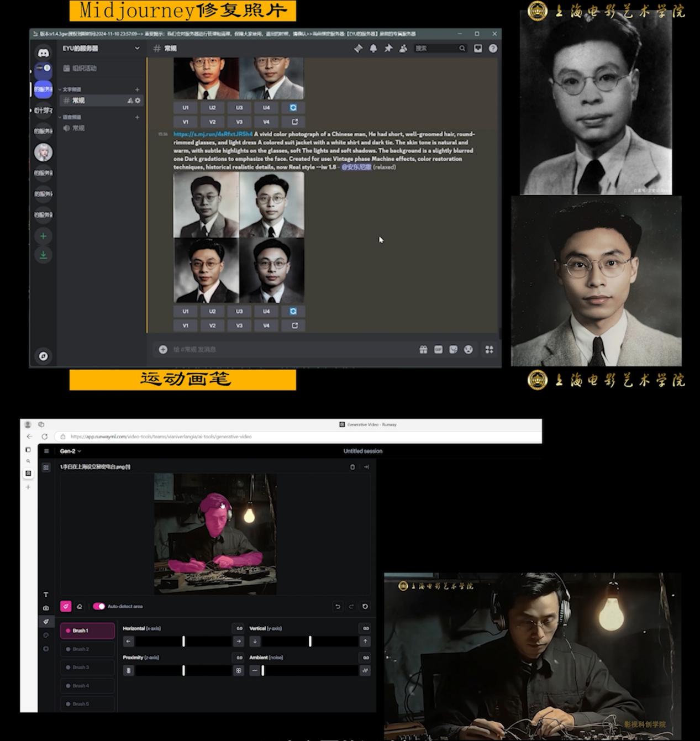Screen dimensions: 700x741
Task: Open Discord home direct messages icon
Action: 43,52
